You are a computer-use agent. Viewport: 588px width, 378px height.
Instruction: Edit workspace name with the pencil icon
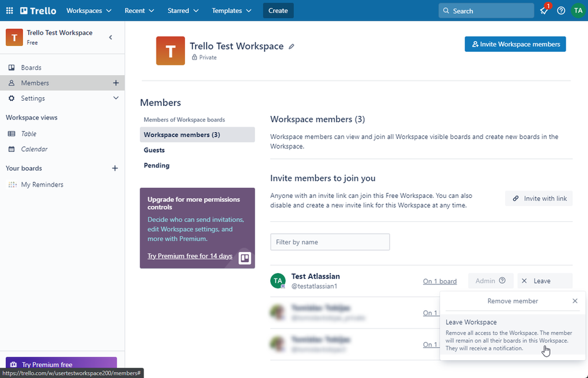coord(291,46)
